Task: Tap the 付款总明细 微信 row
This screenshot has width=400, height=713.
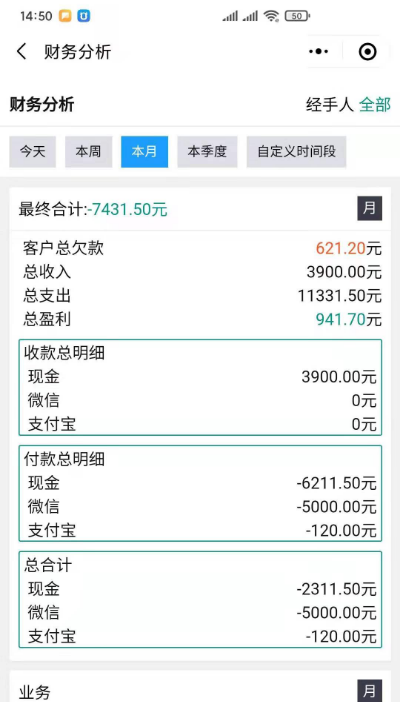Action: [200, 507]
